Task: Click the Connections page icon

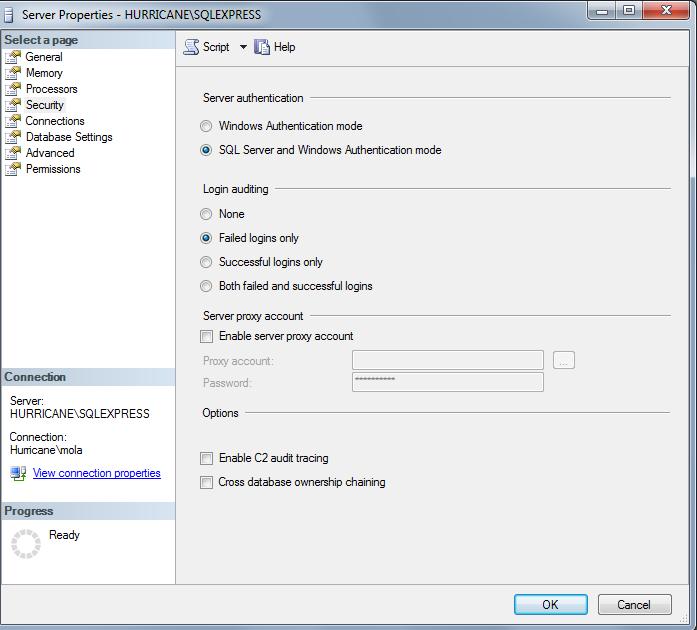Action: (x=13, y=121)
